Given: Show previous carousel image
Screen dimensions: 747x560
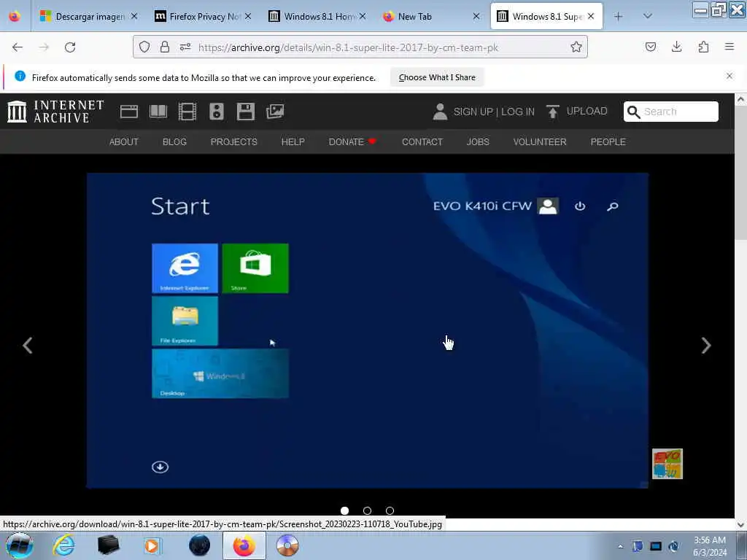Looking at the screenshot, I should [28, 345].
